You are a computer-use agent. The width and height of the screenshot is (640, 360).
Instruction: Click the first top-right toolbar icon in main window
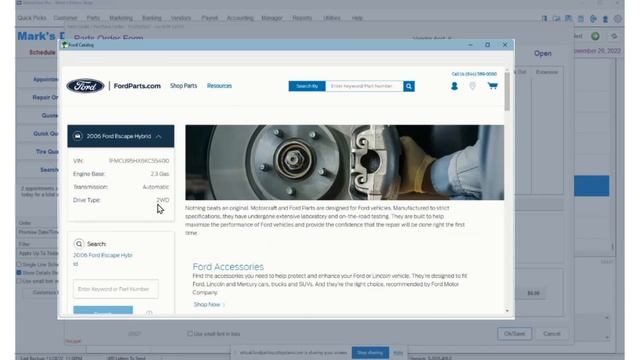pos(544,19)
